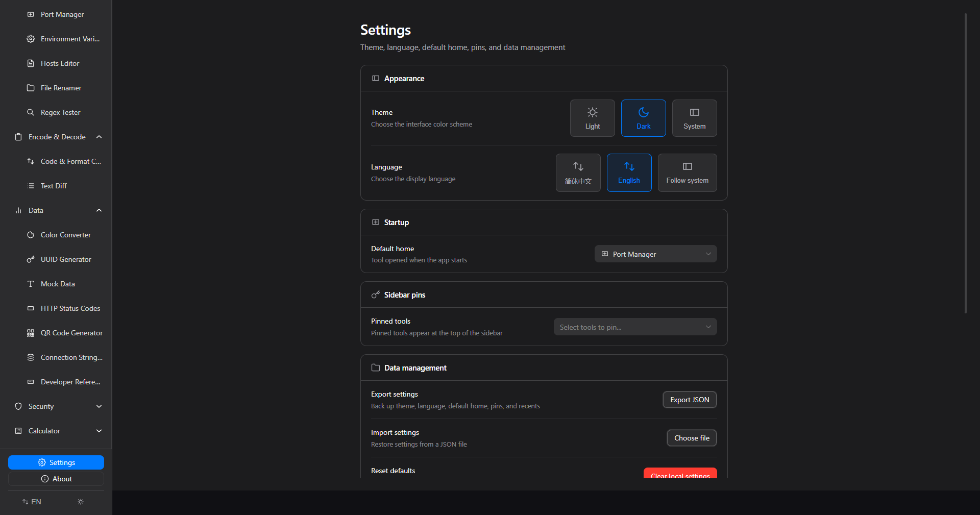
Task: Click the Settings button in sidebar
Action: coord(56,462)
